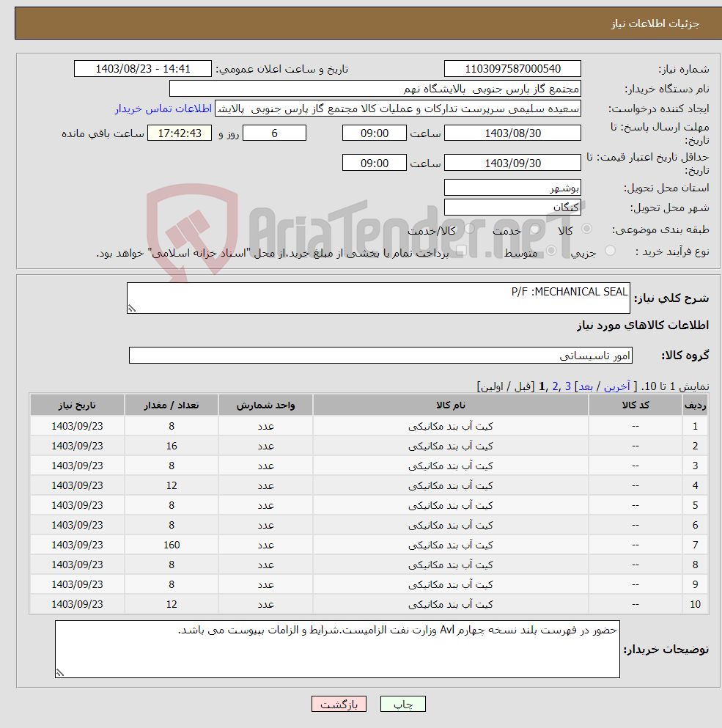Image resolution: width=722 pixels, height=728 pixels.
Task: Click the price validity date 1403/09/30
Action: (512, 163)
